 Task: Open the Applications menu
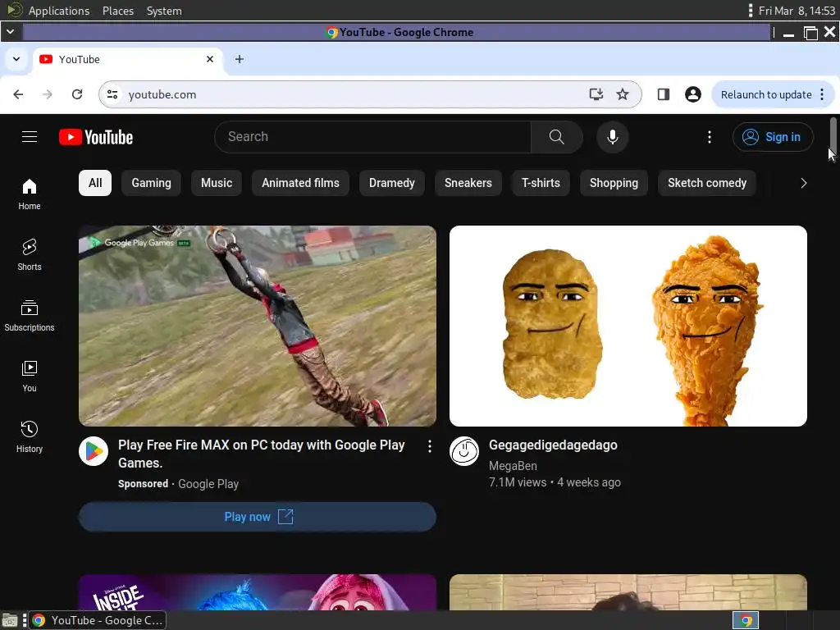tap(59, 11)
